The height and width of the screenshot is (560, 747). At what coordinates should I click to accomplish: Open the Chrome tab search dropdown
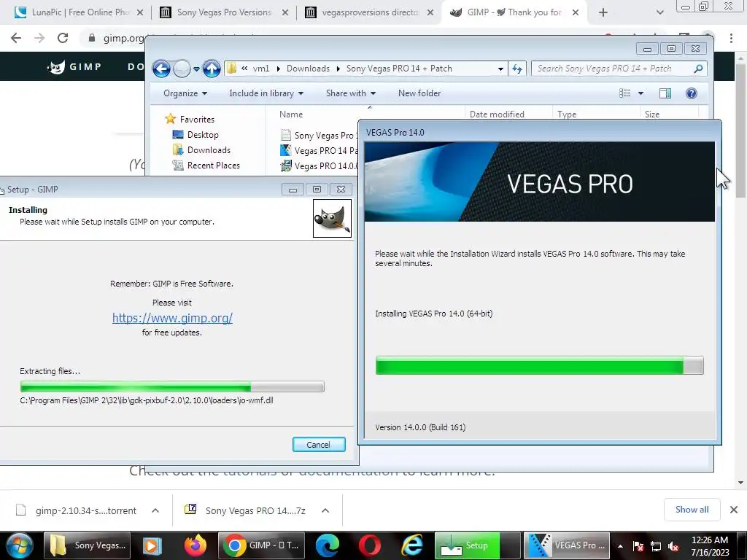tap(659, 12)
